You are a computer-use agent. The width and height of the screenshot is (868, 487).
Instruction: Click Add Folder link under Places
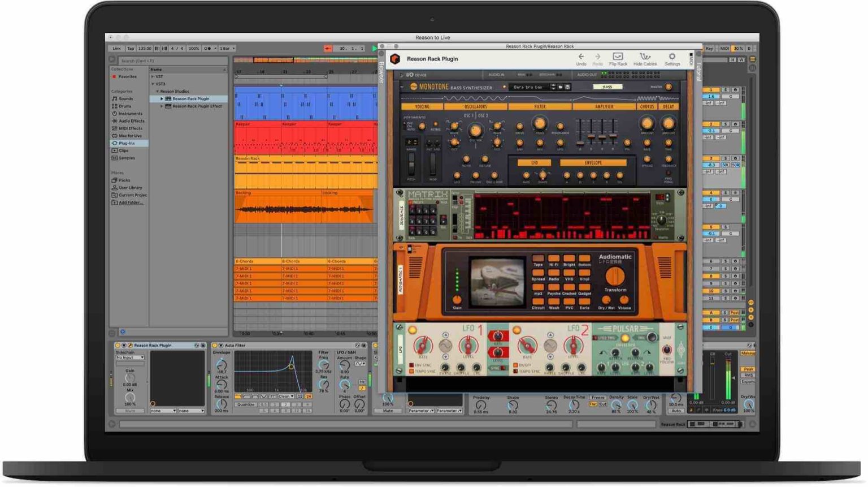pyautogui.click(x=131, y=202)
